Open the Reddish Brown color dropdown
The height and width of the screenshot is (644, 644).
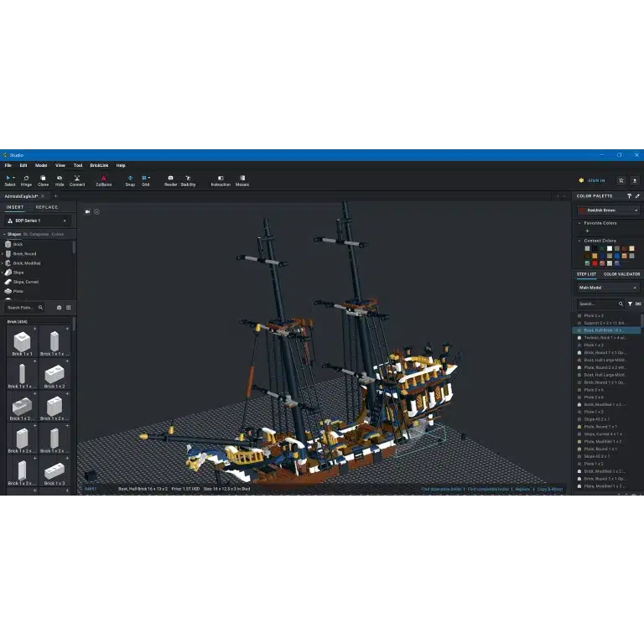pos(608,210)
